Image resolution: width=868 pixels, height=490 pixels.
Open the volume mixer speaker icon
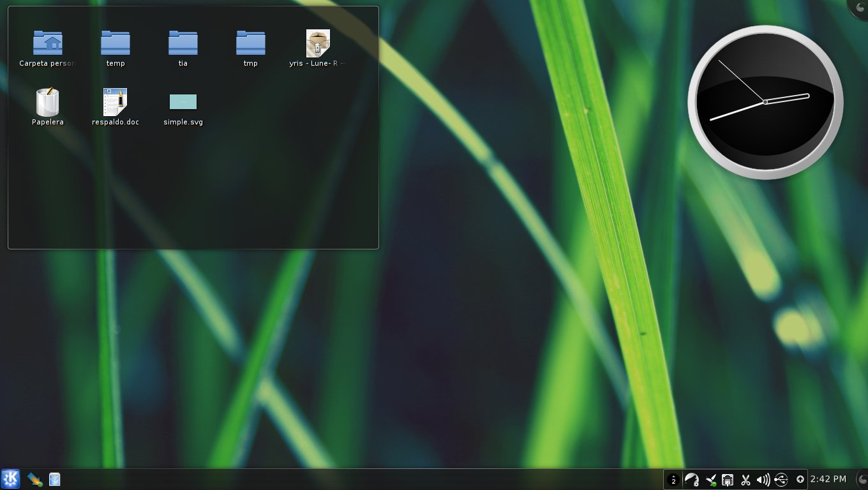click(763, 480)
